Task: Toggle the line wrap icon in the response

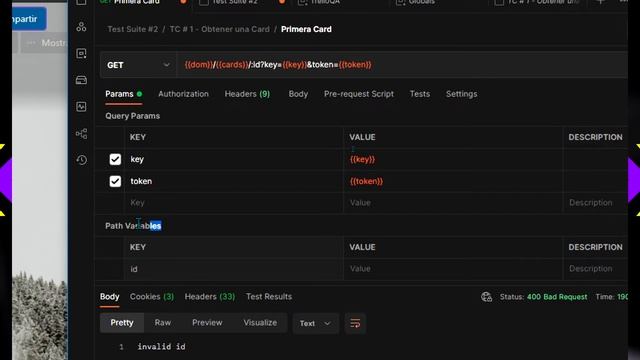Action: [x=355, y=323]
